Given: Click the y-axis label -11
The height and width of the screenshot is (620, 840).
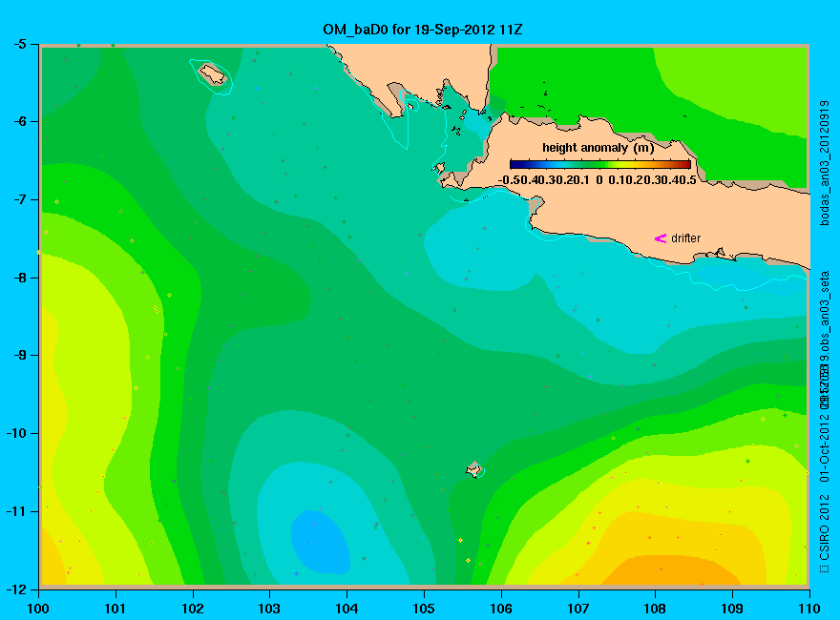Looking at the screenshot, I should click(x=16, y=510).
